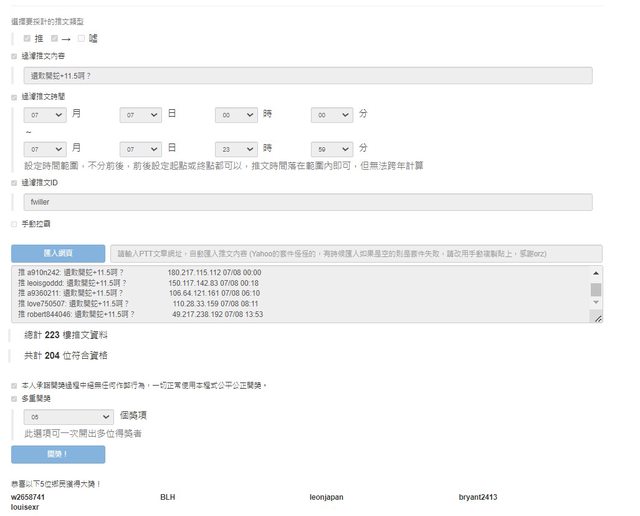Open the start day dropdown
Viewport: 640px width, 516px height.
pyautogui.click(x=141, y=115)
